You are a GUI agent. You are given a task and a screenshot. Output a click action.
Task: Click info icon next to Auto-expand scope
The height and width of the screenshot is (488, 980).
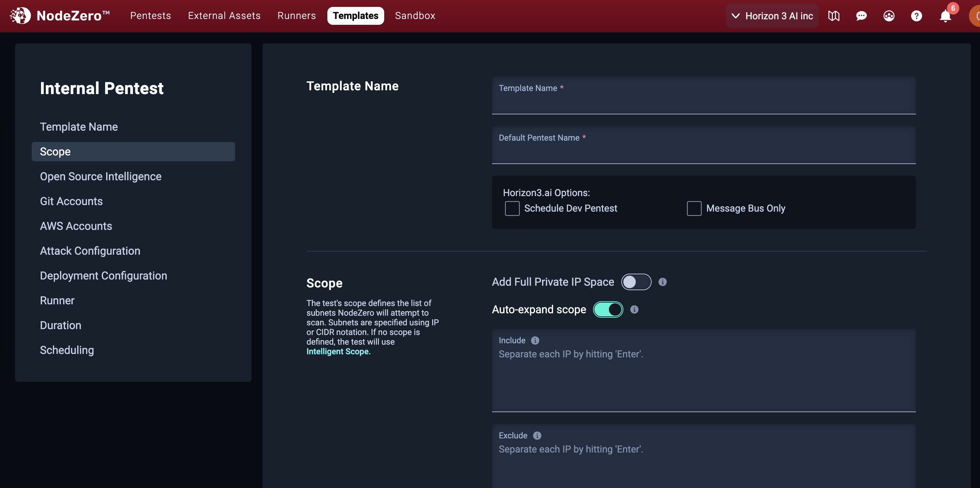(634, 309)
